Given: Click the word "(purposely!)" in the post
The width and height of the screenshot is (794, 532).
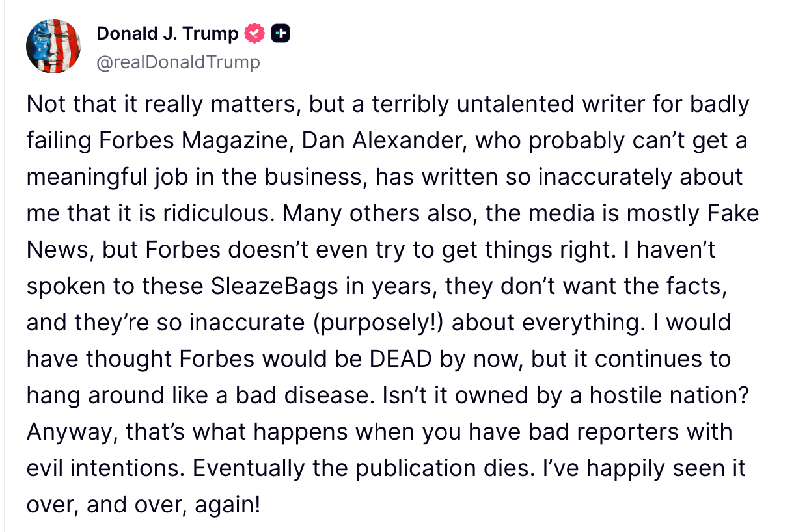Looking at the screenshot, I should [x=379, y=323].
